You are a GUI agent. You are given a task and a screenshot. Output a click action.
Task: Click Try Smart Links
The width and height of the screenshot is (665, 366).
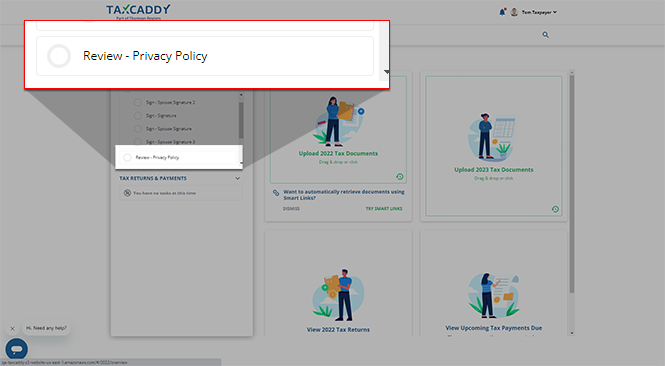(384, 209)
